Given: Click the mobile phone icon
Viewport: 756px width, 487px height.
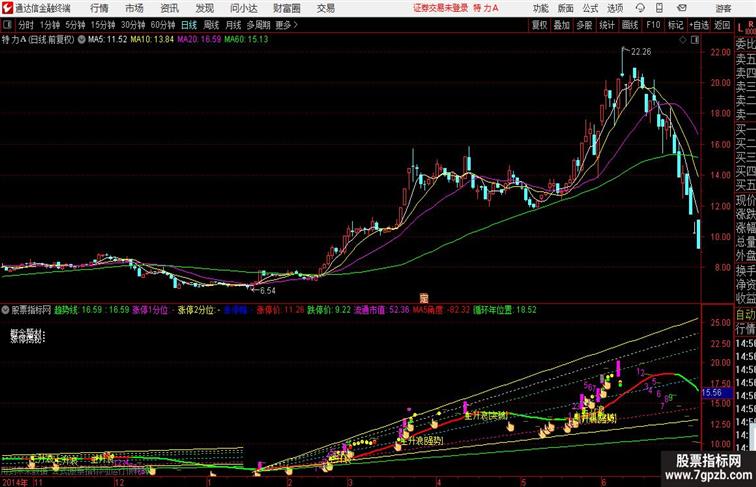Looking at the screenshot, I should (659, 8).
